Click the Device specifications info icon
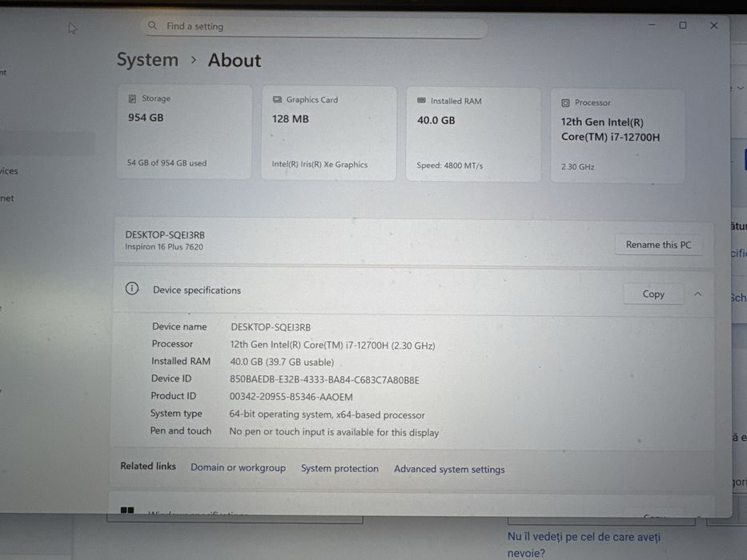The image size is (747, 560). click(x=132, y=289)
